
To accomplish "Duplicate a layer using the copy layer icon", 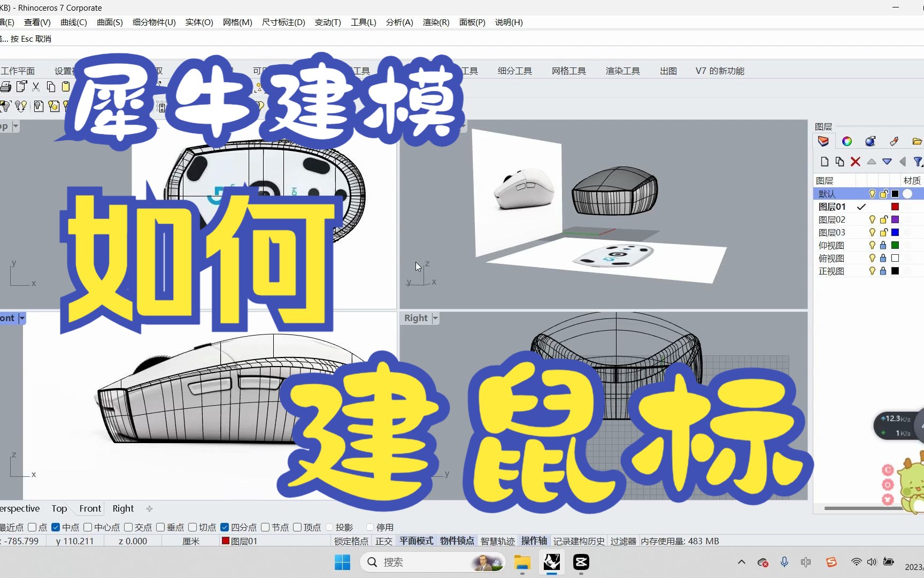I will pos(839,161).
